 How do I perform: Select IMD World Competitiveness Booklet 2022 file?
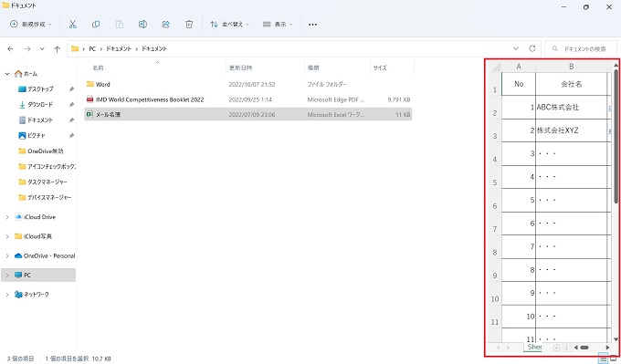point(248,99)
